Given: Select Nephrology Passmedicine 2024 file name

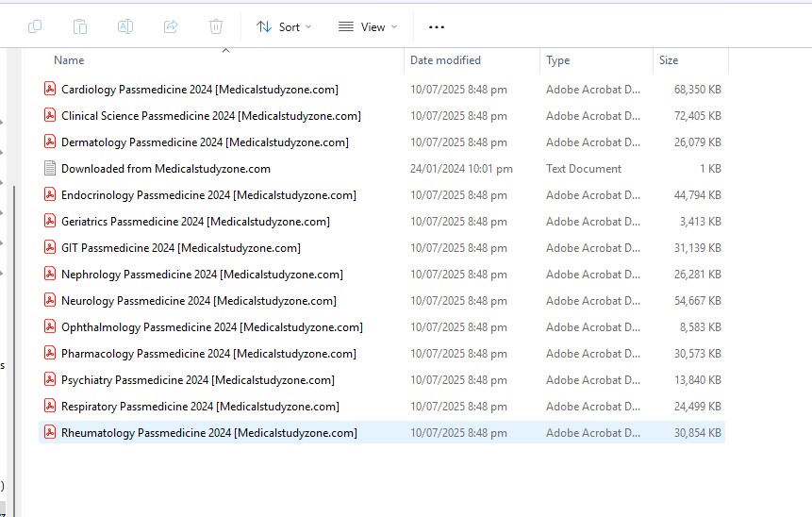Looking at the screenshot, I should click(x=202, y=275).
